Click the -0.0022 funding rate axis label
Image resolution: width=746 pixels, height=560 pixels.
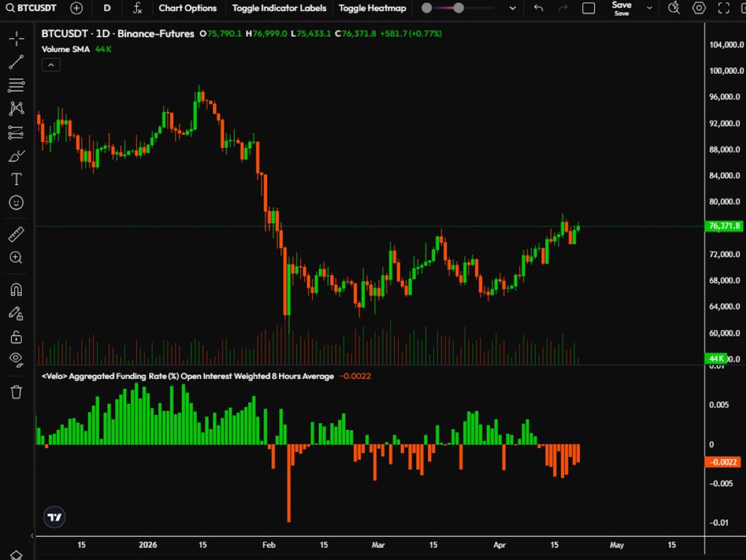coord(723,462)
